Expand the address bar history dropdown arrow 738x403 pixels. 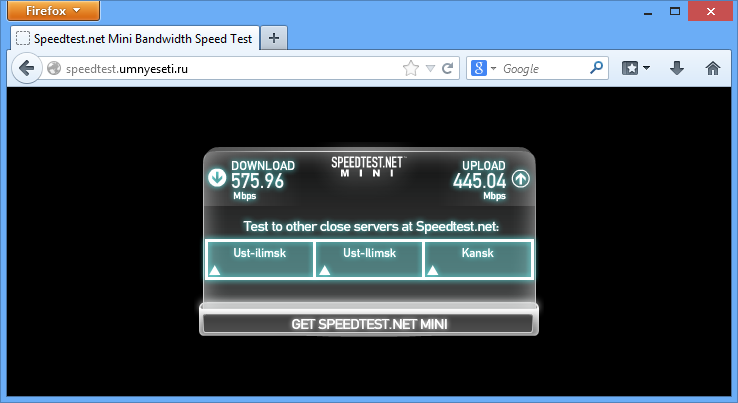click(x=429, y=69)
